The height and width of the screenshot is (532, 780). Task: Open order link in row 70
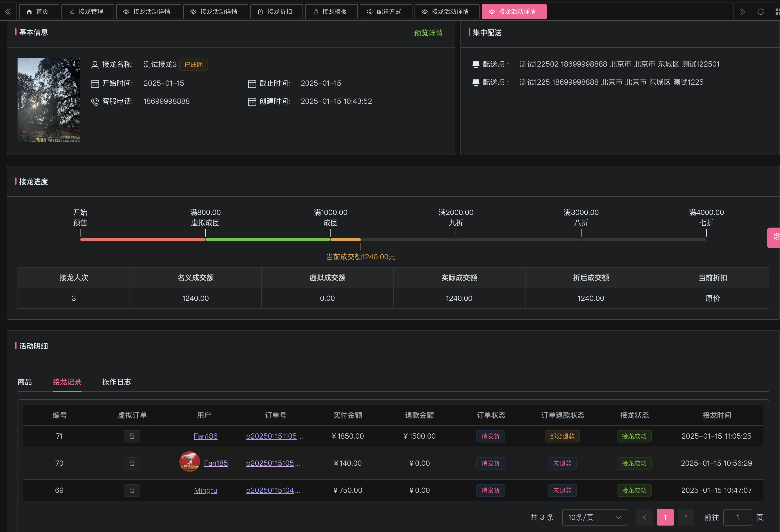274,463
